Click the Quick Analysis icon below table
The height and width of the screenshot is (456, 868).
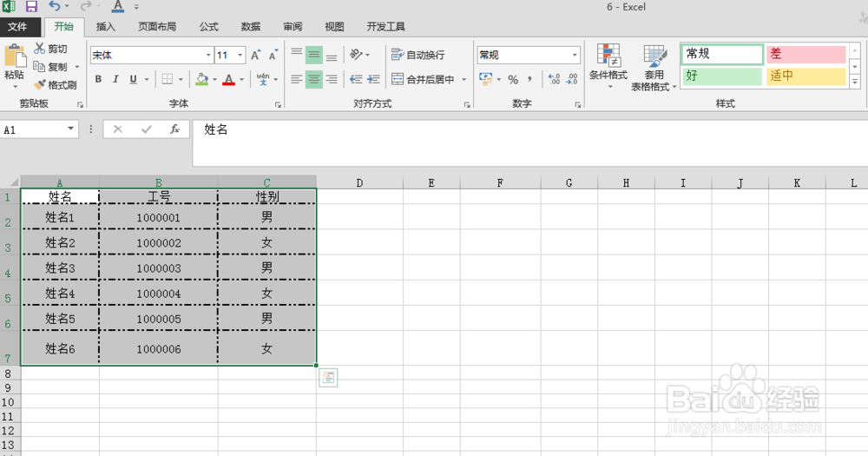328,378
